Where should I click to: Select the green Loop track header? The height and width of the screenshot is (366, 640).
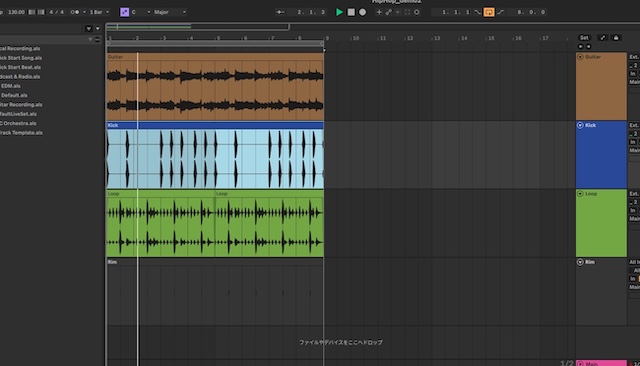point(601,223)
